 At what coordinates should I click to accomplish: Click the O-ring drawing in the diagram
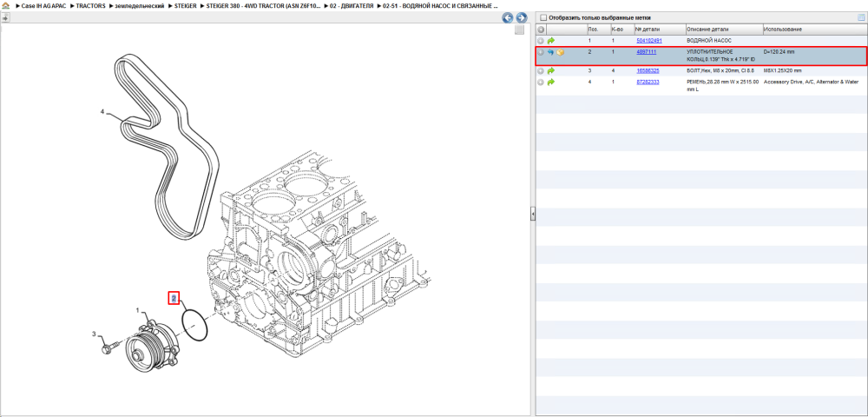[x=194, y=325]
